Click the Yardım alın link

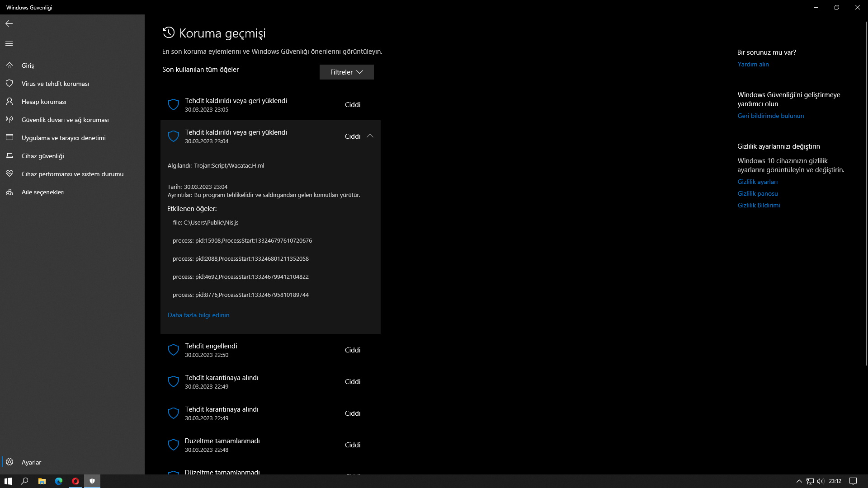753,64
